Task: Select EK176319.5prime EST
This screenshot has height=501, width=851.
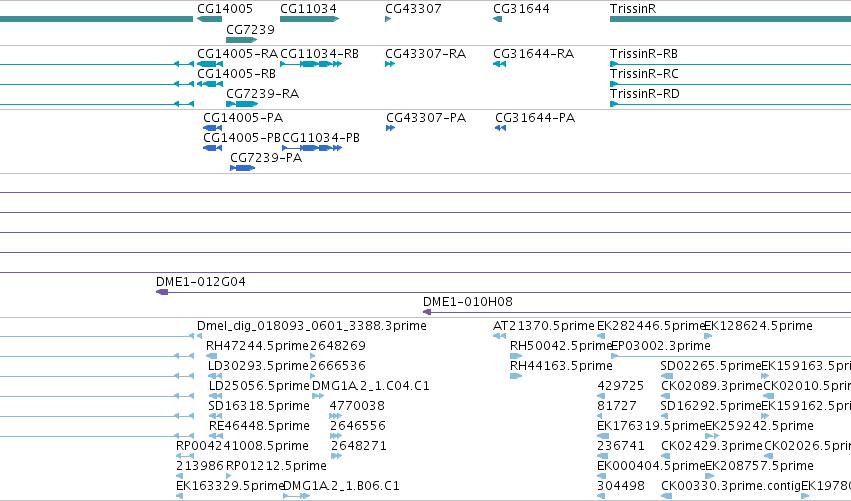Action: coord(651,425)
